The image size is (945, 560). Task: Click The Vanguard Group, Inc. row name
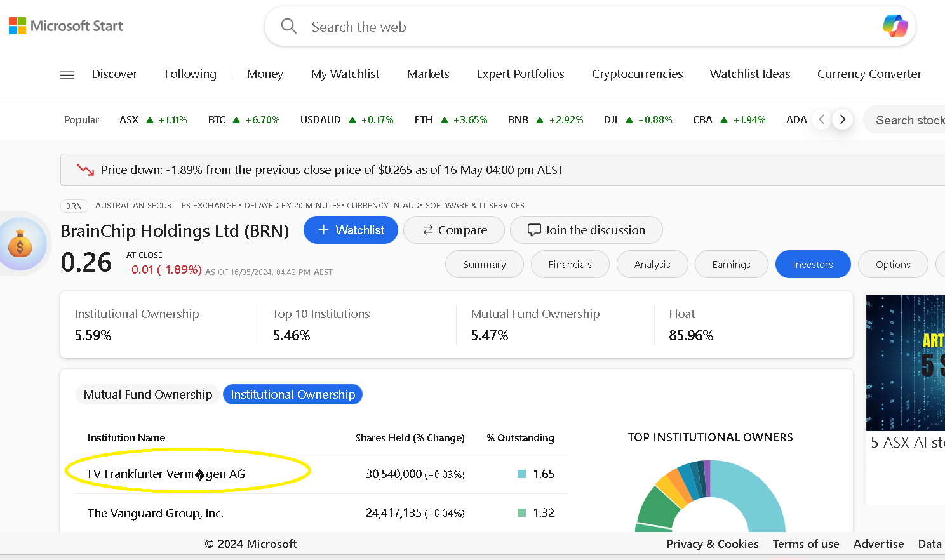(x=156, y=513)
